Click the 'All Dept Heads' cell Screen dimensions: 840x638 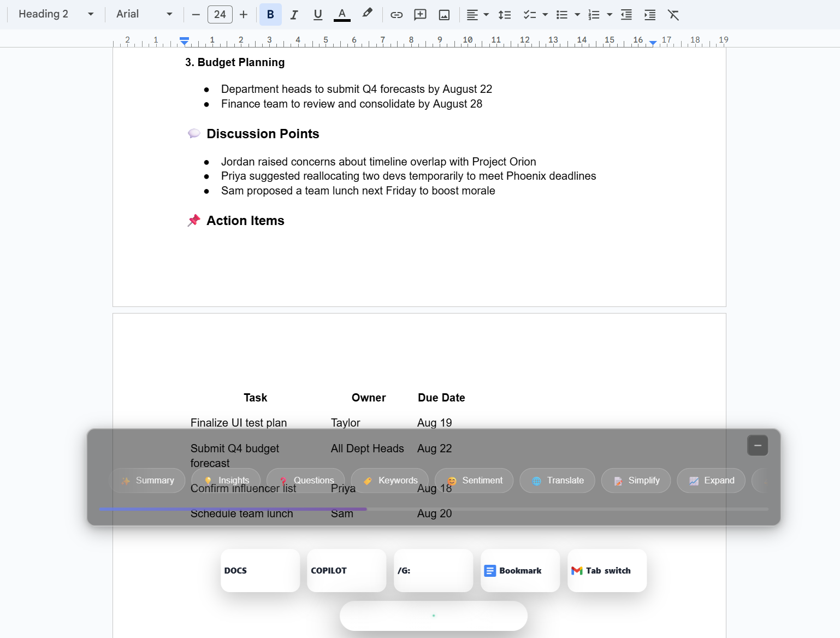(x=368, y=448)
